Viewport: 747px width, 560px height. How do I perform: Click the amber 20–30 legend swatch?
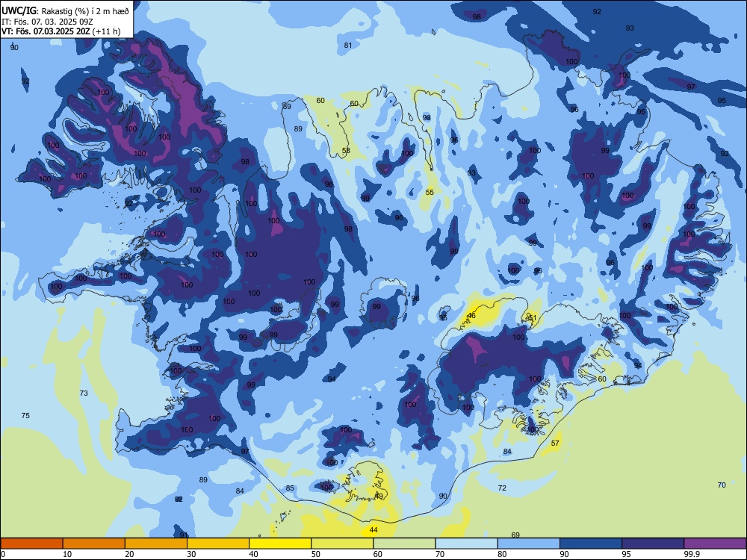point(156,544)
